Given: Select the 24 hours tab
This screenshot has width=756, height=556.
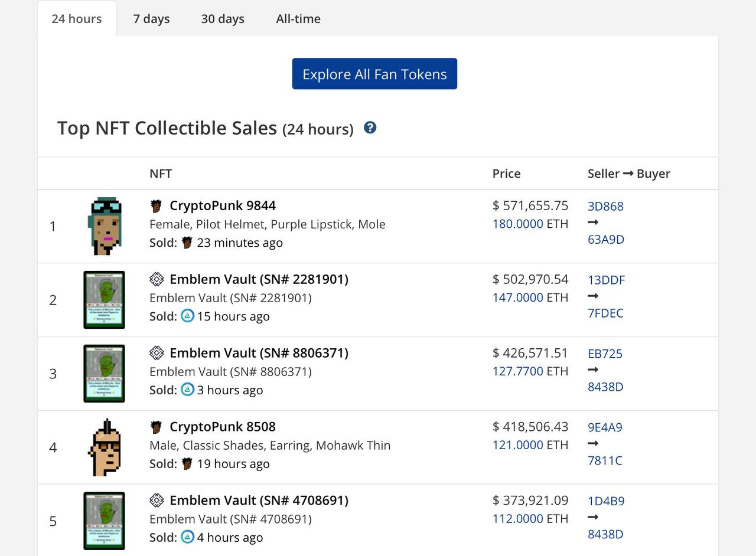Looking at the screenshot, I should tap(77, 18).
